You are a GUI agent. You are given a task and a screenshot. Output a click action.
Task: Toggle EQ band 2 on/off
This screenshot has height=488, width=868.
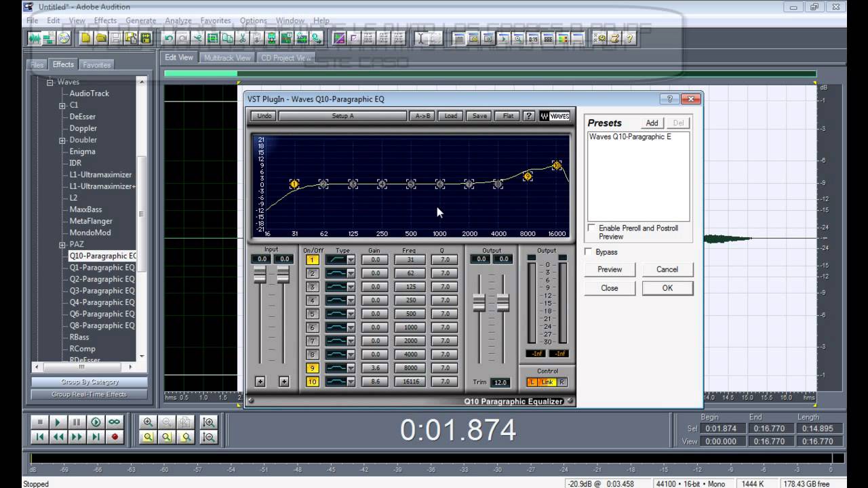(x=312, y=273)
